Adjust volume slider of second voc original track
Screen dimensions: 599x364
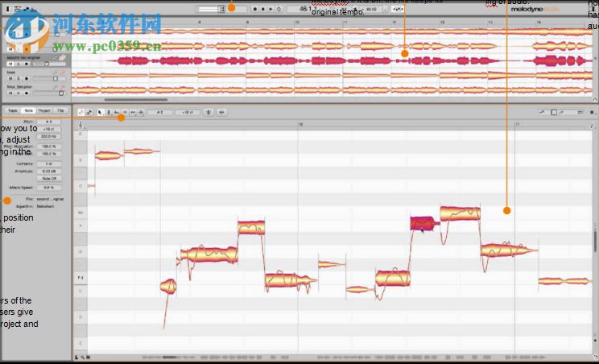[x=48, y=64]
